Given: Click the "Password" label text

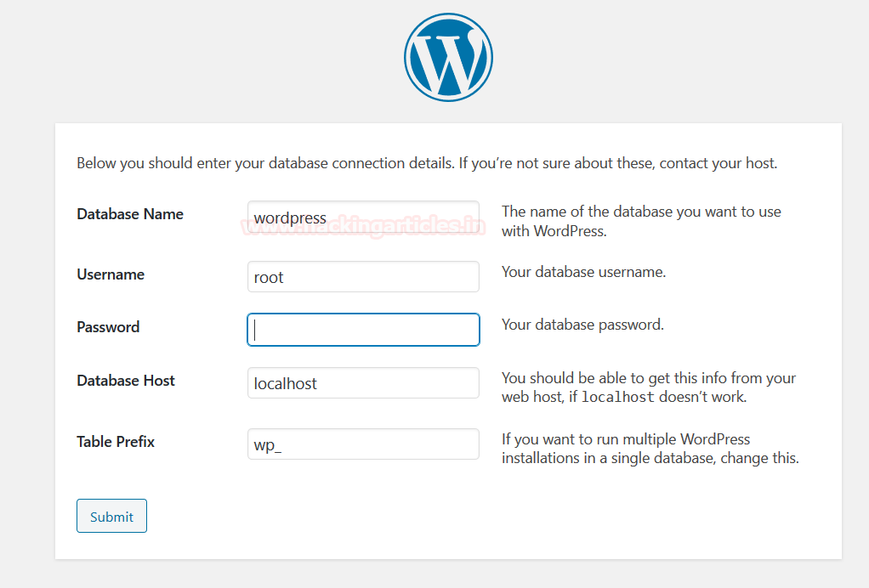Looking at the screenshot, I should [108, 327].
